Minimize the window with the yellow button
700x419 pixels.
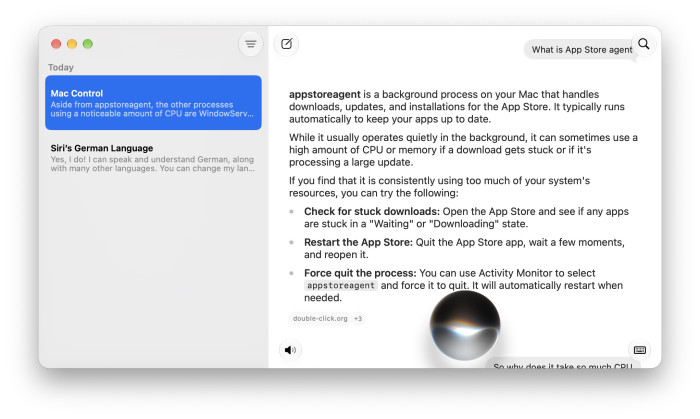pos(72,44)
